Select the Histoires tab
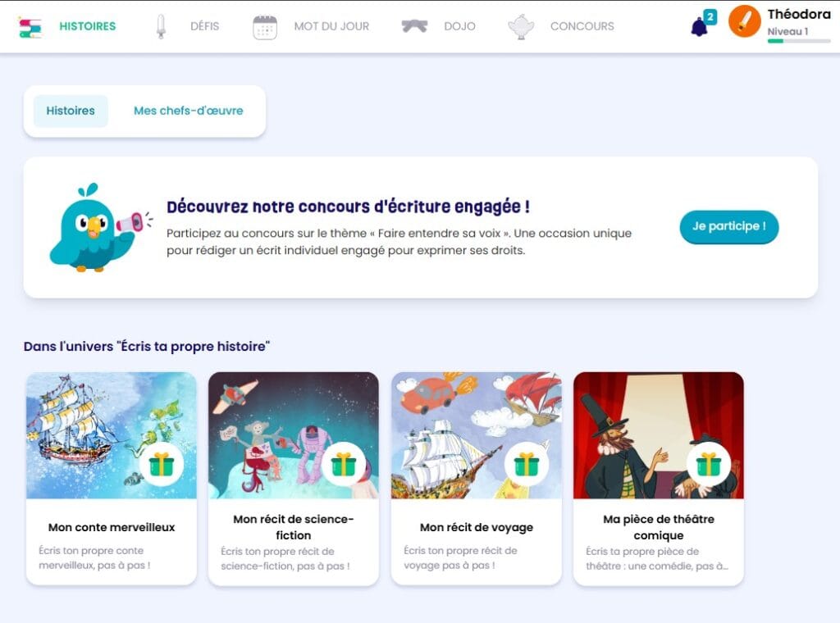 click(71, 111)
